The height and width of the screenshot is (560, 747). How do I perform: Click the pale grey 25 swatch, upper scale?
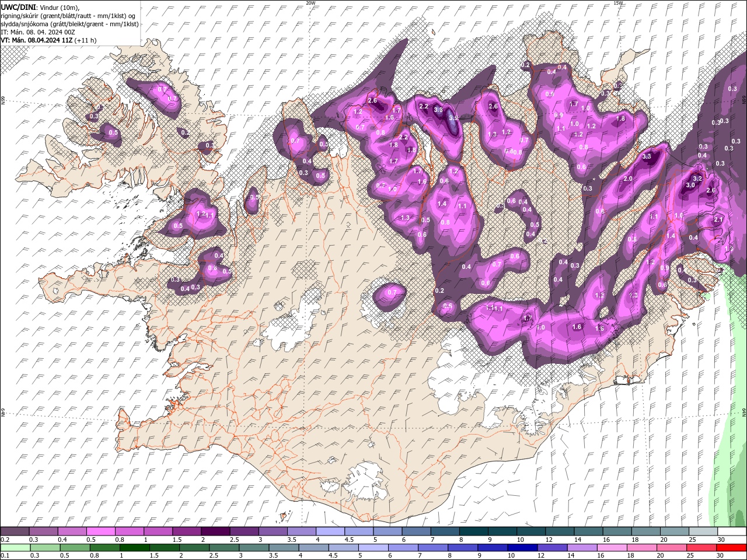point(703,531)
